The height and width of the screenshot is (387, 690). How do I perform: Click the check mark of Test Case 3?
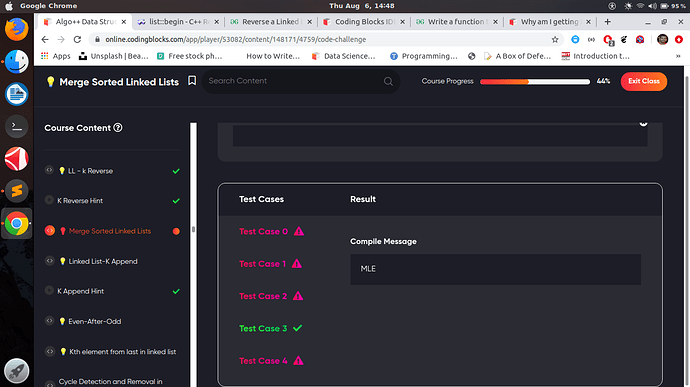[x=297, y=328]
